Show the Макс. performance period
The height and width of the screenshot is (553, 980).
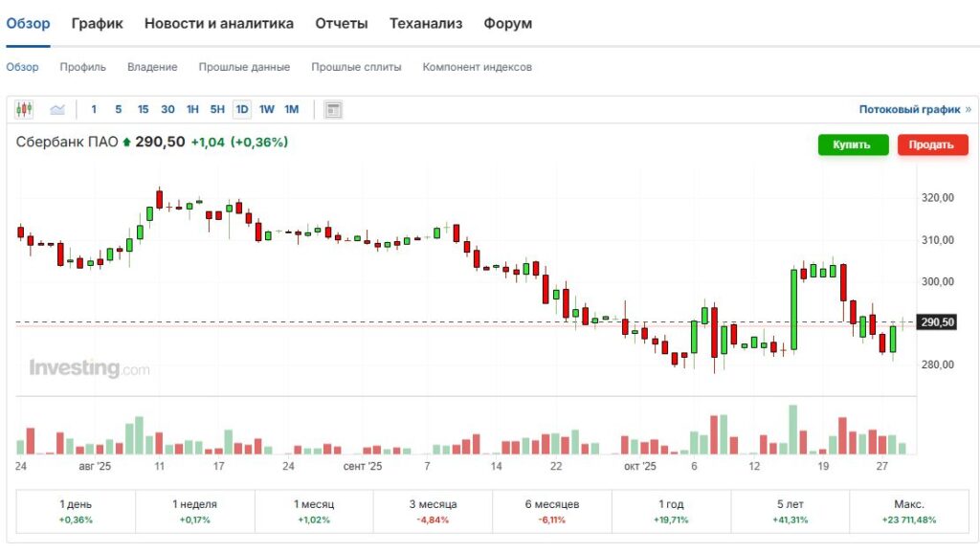(x=908, y=511)
